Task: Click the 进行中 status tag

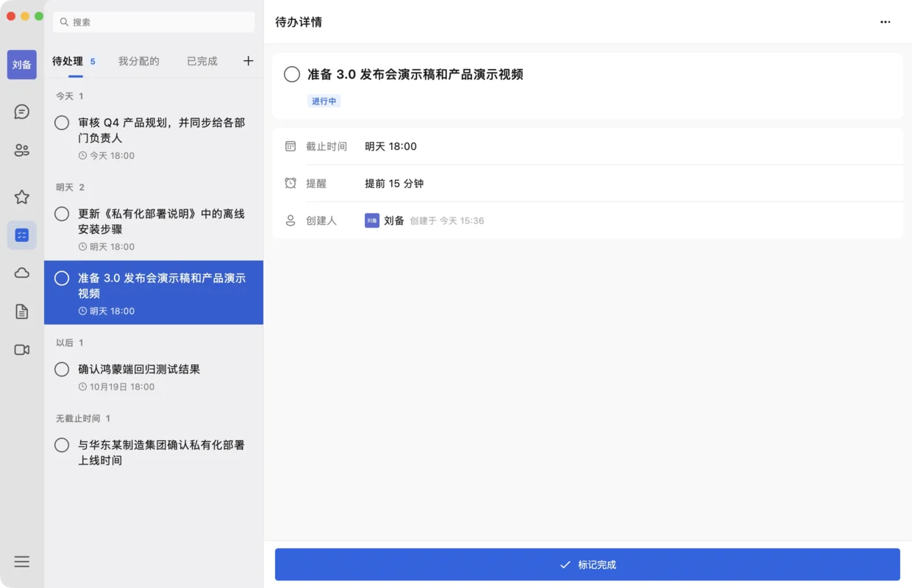Action: tap(324, 101)
